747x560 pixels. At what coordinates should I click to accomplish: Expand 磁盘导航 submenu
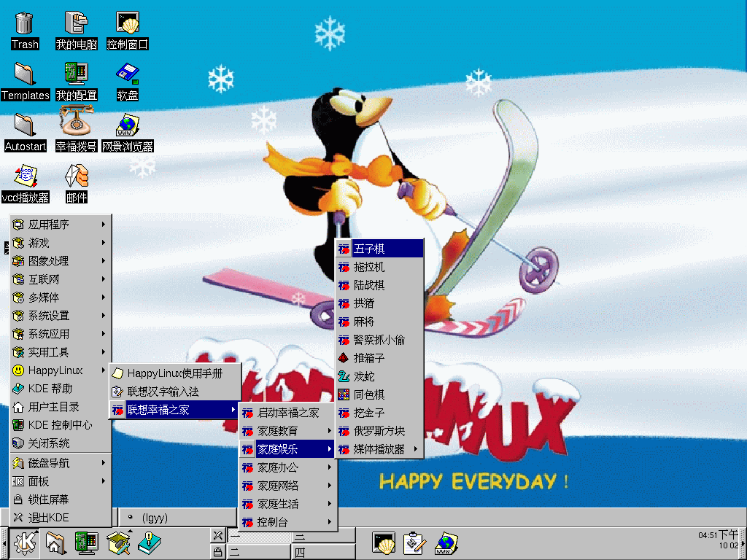pyautogui.click(x=61, y=463)
